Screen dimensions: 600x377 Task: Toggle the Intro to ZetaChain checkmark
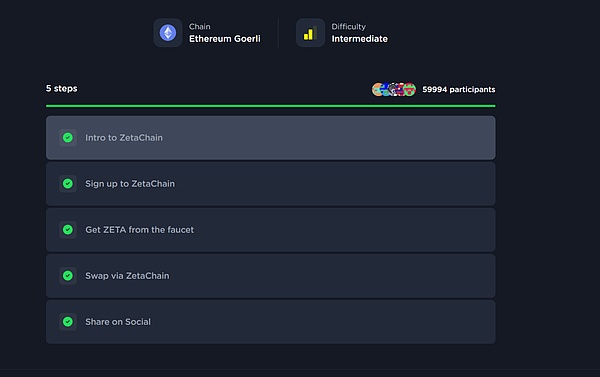click(x=68, y=138)
